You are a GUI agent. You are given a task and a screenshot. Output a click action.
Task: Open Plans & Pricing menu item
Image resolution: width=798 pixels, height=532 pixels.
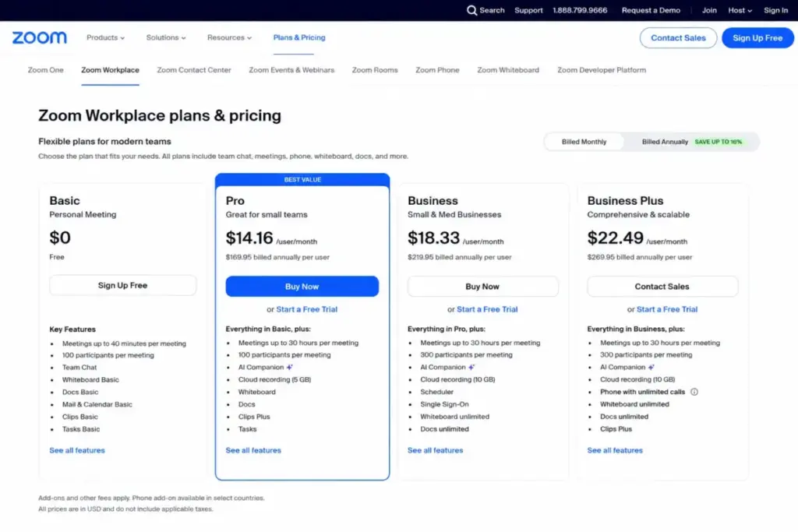[x=299, y=37]
